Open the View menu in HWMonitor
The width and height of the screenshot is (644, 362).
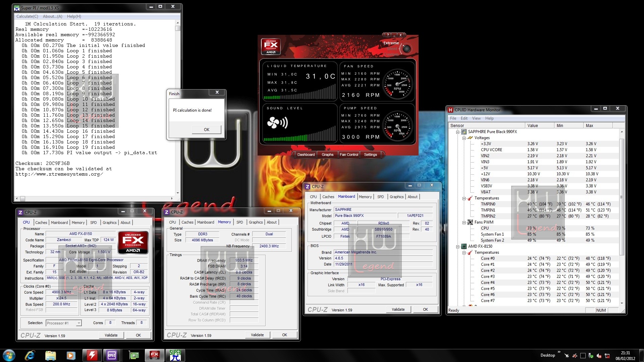(x=476, y=118)
